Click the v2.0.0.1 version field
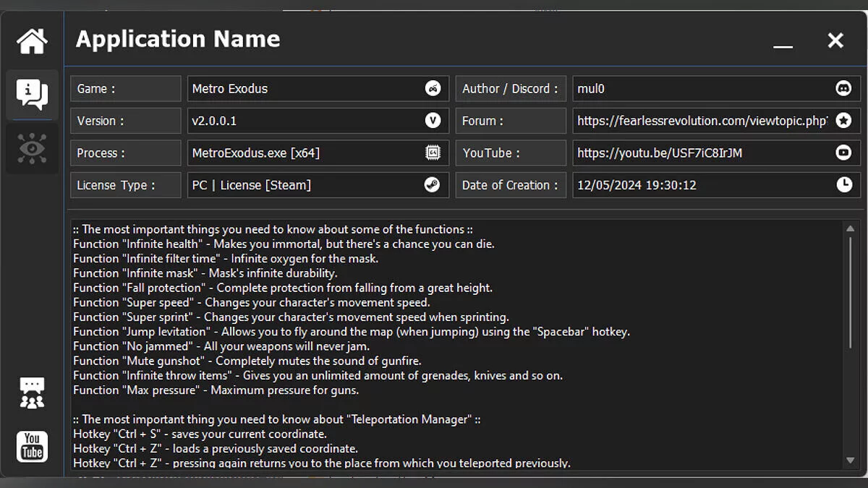The image size is (868, 488). [318, 121]
